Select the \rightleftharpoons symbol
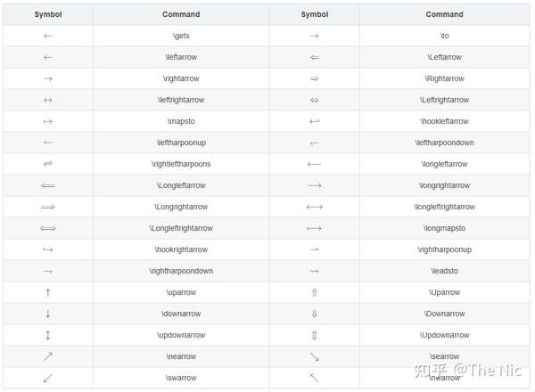The width and height of the screenshot is (535, 392). coord(48,164)
